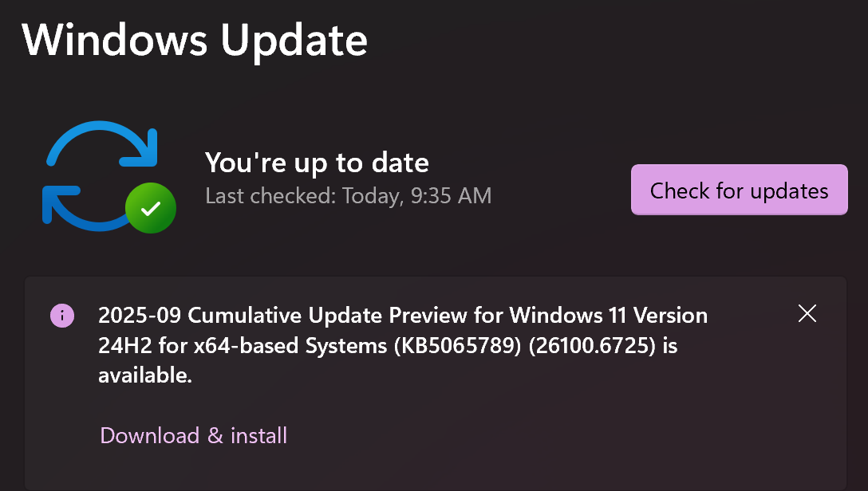
Task: Click the purple info icon
Action: (62, 316)
